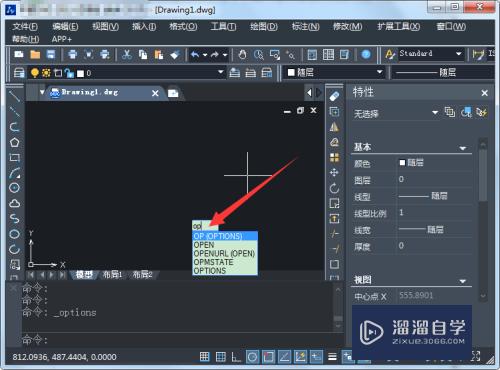Toggle the layer lock icon
The height and width of the screenshot is (370, 500).
coord(69,73)
